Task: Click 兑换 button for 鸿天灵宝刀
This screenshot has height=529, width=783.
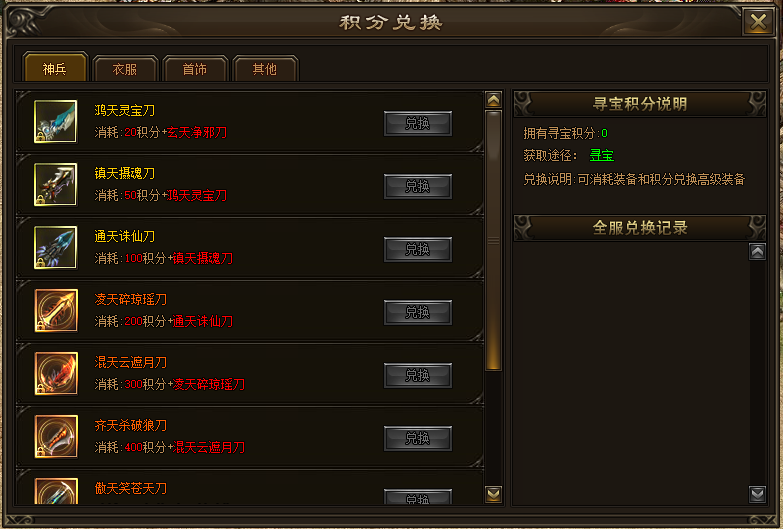Action: pos(418,123)
